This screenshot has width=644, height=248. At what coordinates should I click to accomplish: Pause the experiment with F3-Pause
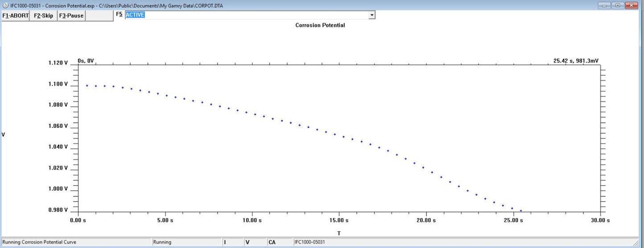click(71, 16)
